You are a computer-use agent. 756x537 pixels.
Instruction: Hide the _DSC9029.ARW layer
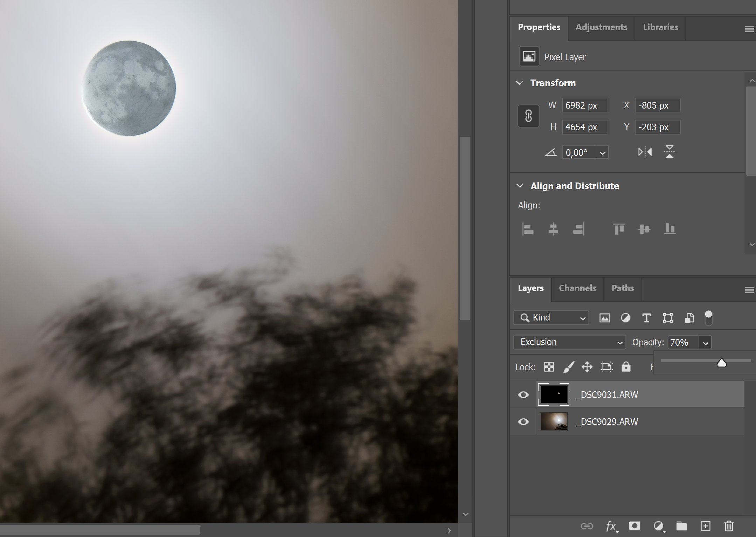(523, 421)
